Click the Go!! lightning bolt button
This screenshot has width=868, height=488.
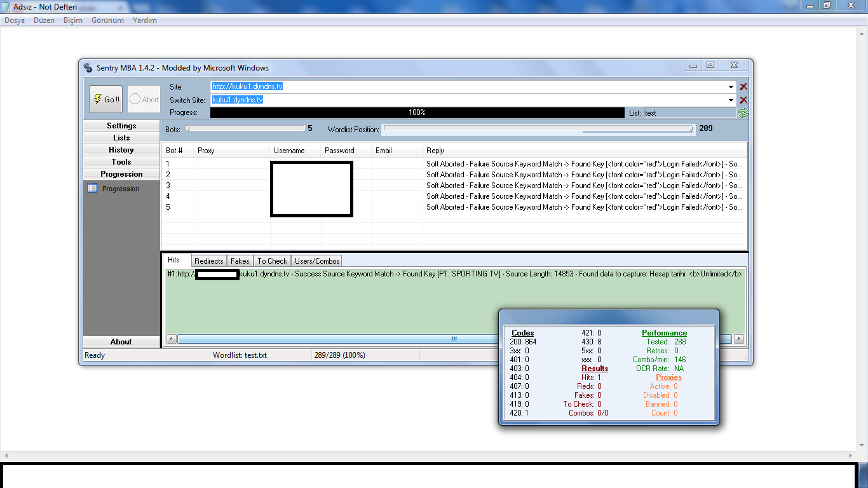pyautogui.click(x=105, y=99)
